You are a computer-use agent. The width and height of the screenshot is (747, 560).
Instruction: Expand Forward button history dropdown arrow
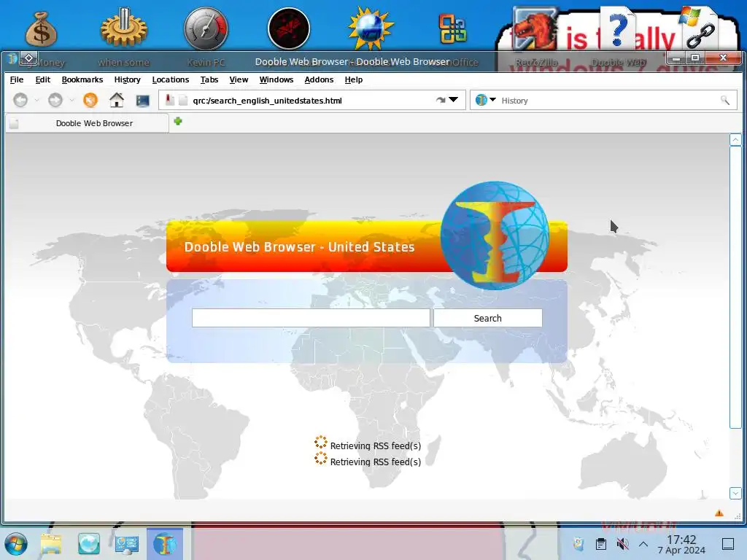(71, 101)
